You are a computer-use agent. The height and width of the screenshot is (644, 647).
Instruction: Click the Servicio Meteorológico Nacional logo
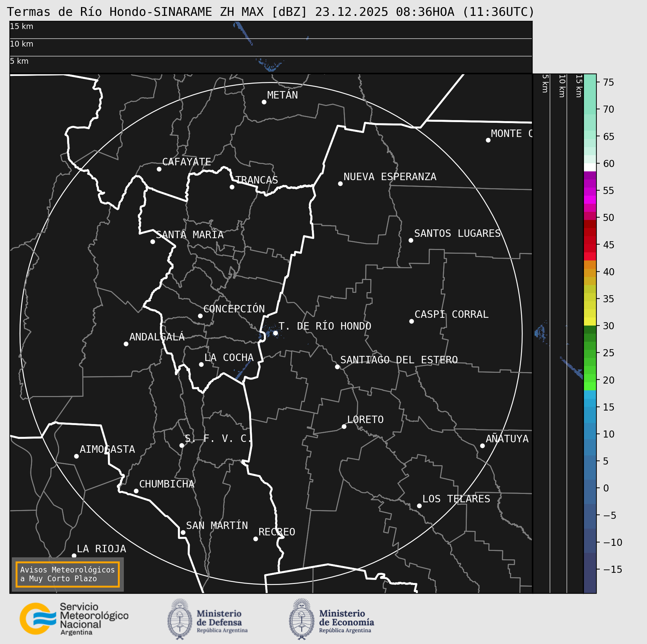(37, 618)
